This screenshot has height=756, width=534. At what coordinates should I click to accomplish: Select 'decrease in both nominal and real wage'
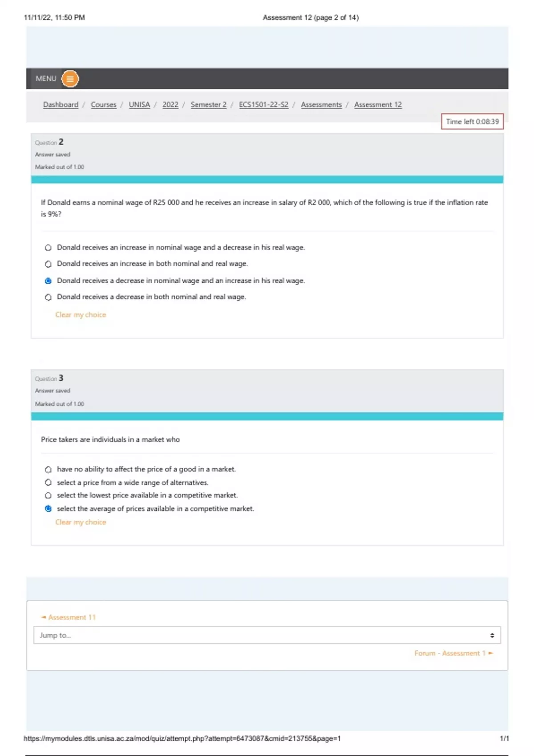[48, 297]
